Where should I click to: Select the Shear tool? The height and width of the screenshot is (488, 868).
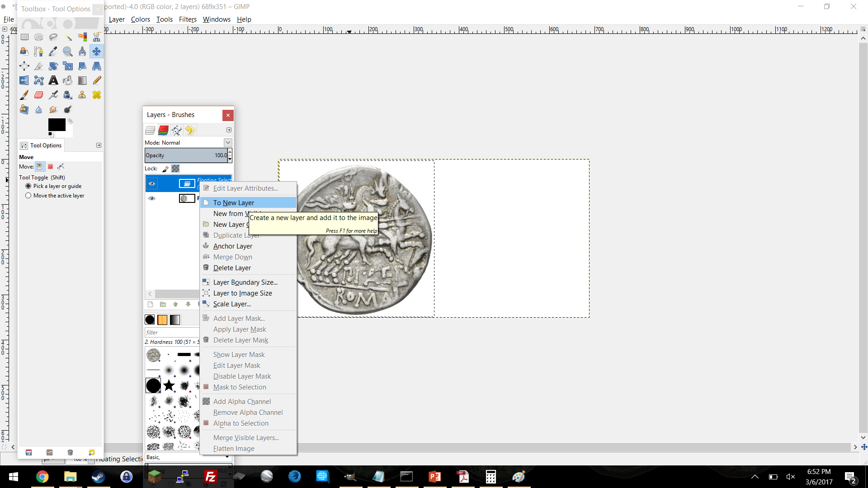(x=82, y=66)
